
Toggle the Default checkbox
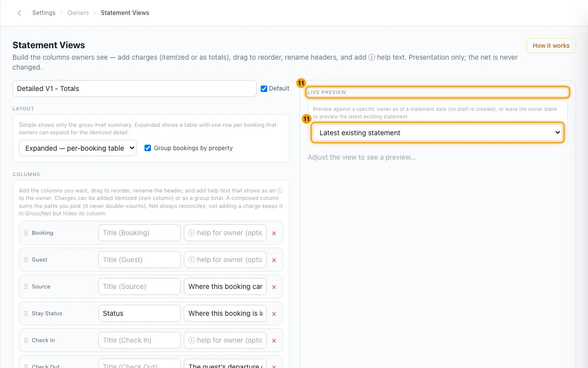264,89
